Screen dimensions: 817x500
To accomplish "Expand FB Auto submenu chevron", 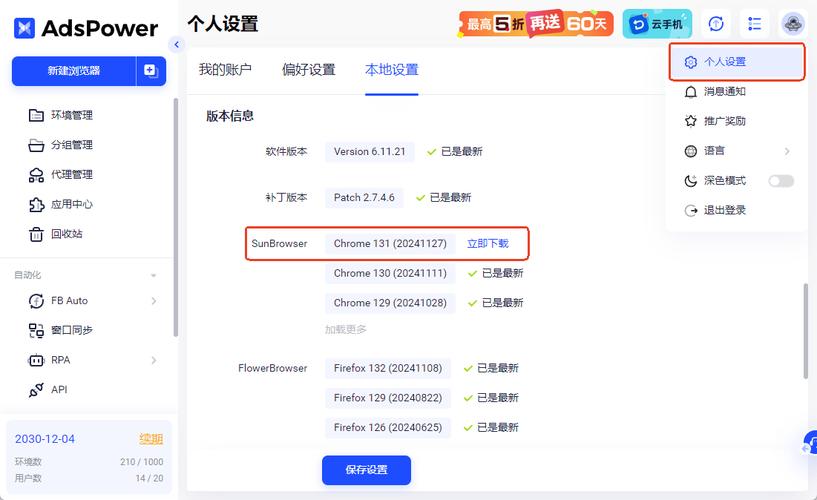I will pos(154,301).
